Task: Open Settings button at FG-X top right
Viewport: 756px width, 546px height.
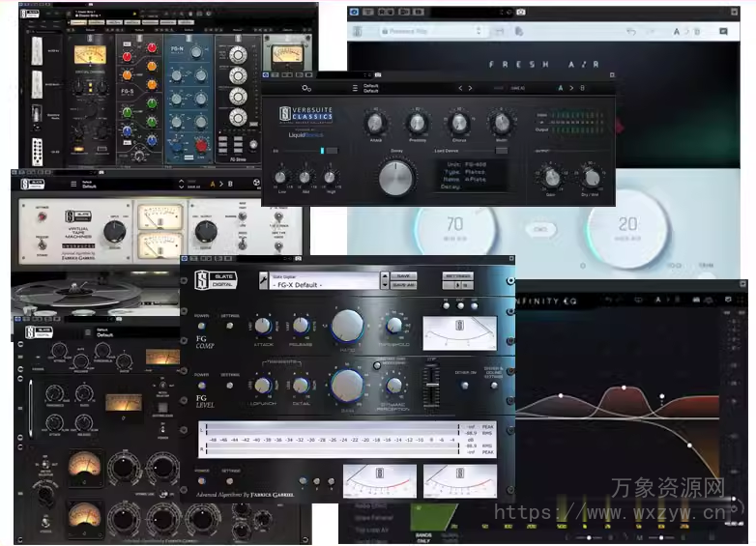Action: coord(457,275)
